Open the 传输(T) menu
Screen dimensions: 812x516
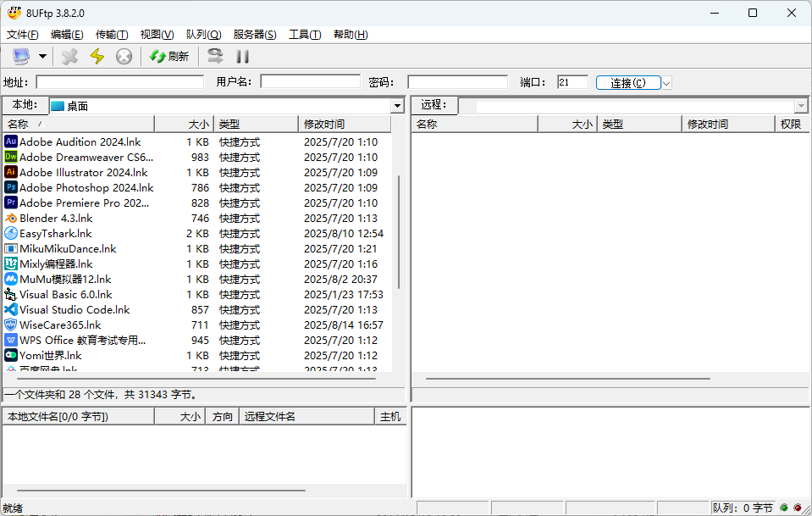pyautogui.click(x=112, y=35)
